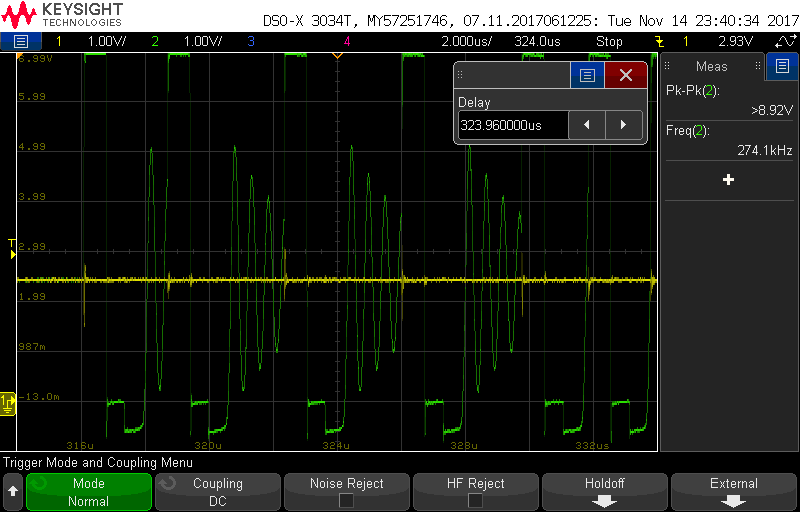Increase delay with right arrow button
Image resolution: width=800 pixels, height=512 pixels.
pyautogui.click(x=623, y=125)
